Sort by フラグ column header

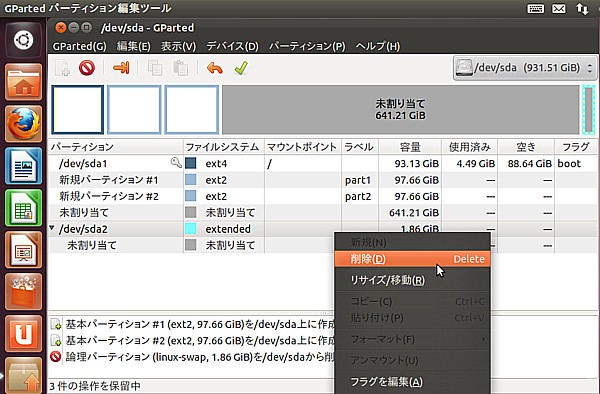(576, 147)
